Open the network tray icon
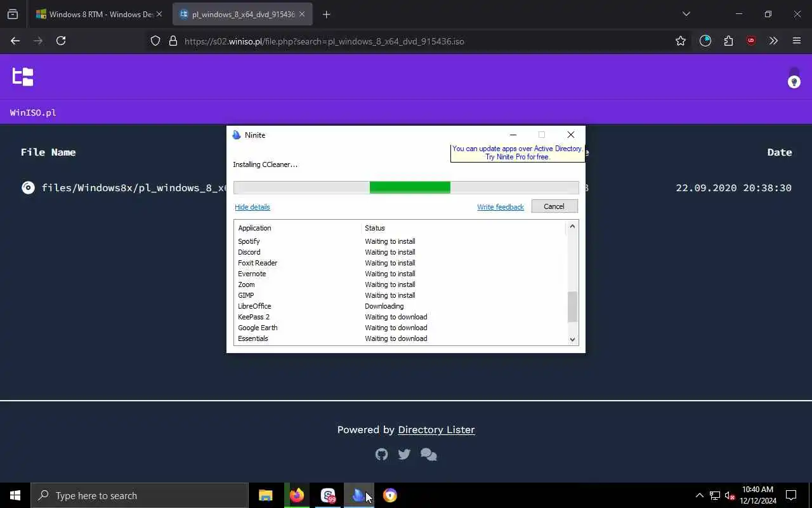This screenshot has height=508, width=812. [715, 495]
